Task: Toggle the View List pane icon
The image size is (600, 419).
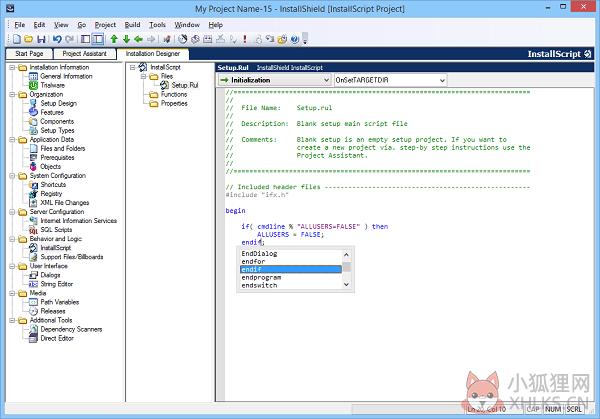Action: 86,39
